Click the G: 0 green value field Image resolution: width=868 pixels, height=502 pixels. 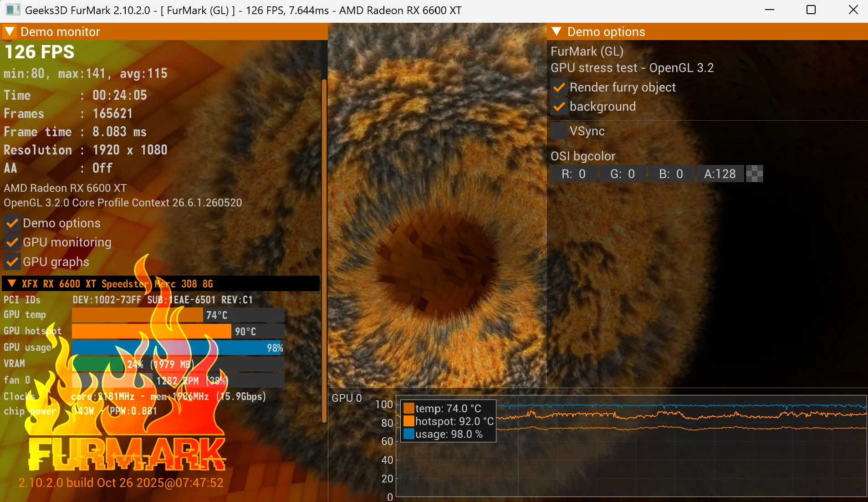click(x=623, y=174)
